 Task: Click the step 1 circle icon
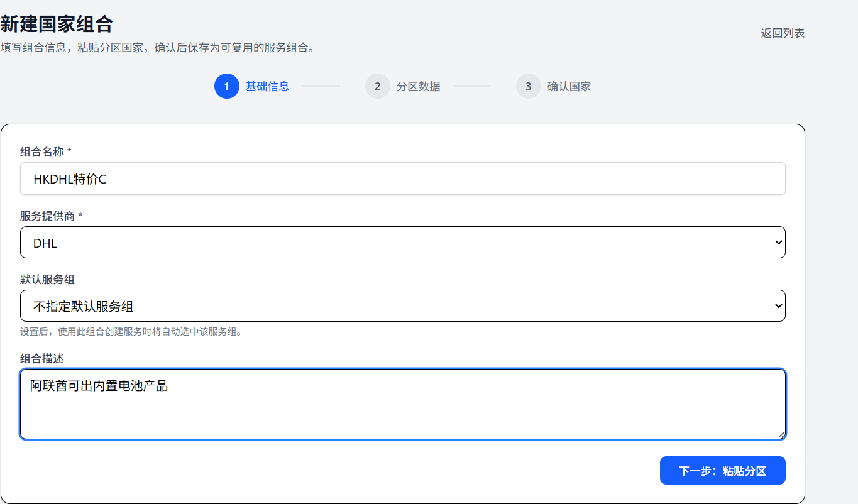click(226, 87)
